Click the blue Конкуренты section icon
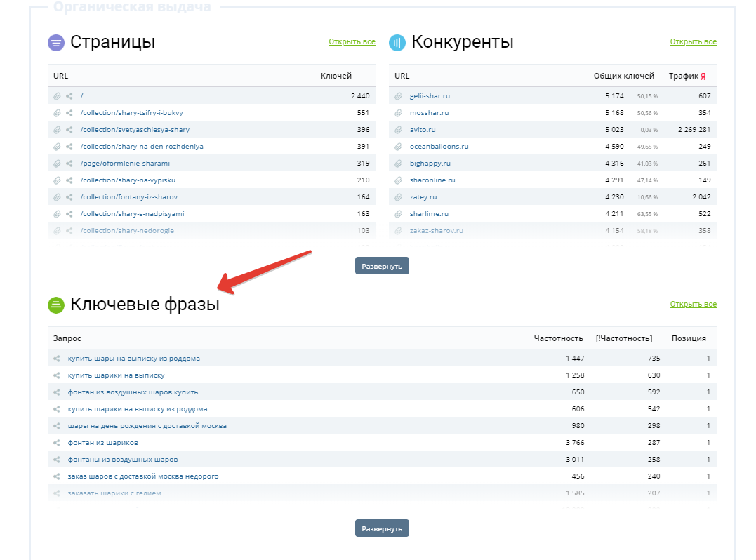Image resolution: width=756 pixels, height=560 pixels. (397, 43)
